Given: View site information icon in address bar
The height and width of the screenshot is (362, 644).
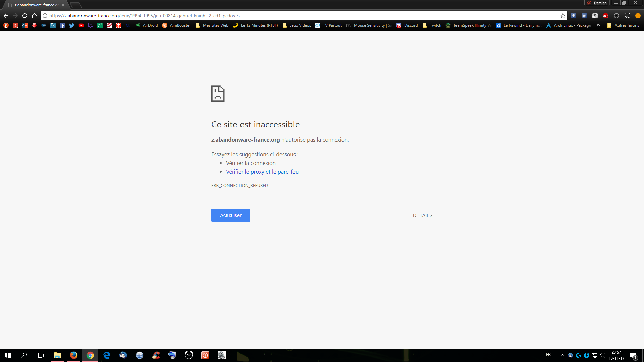Looking at the screenshot, I should point(45,16).
